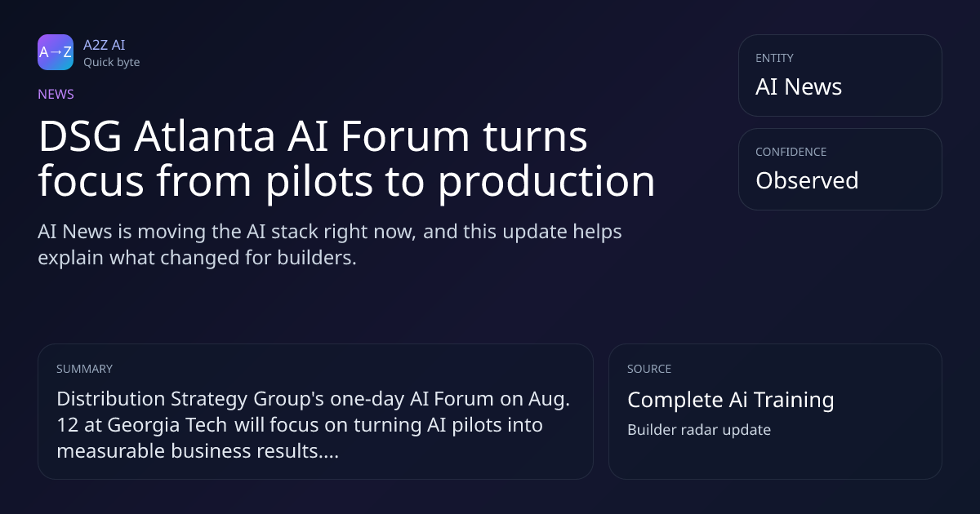This screenshot has height=514, width=980.
Task: Select the Distribution Strategy Group summary text
Action: coord(313,425)
